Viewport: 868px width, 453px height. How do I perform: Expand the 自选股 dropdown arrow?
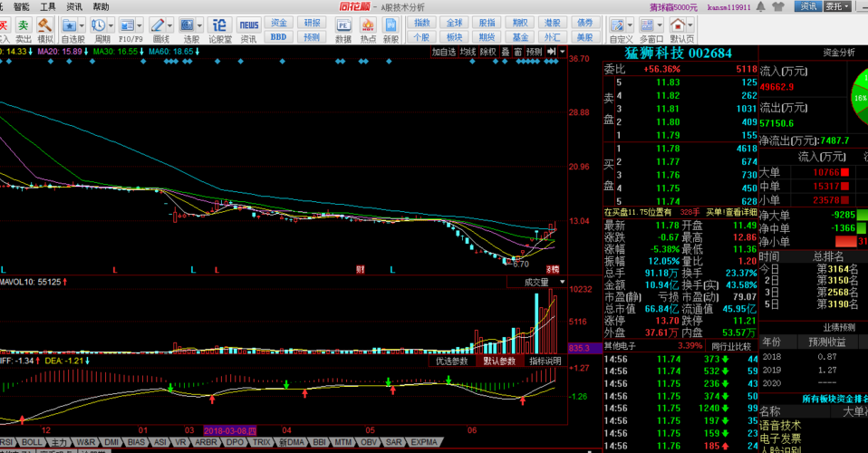(82, 25)
